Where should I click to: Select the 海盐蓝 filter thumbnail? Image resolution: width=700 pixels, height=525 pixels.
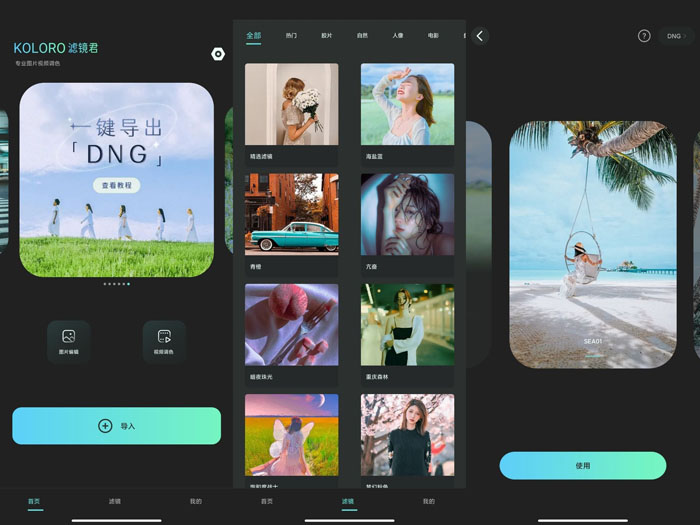pos(407,105)
